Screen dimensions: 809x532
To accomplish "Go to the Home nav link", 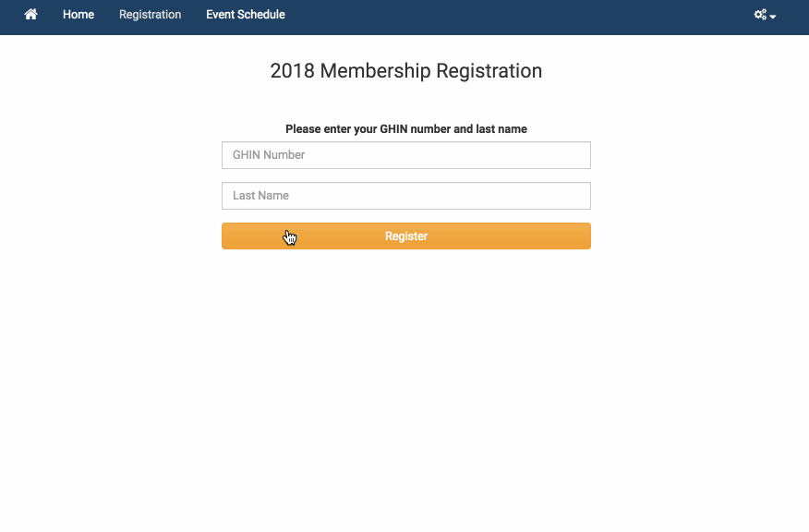I will click(78, 15).
